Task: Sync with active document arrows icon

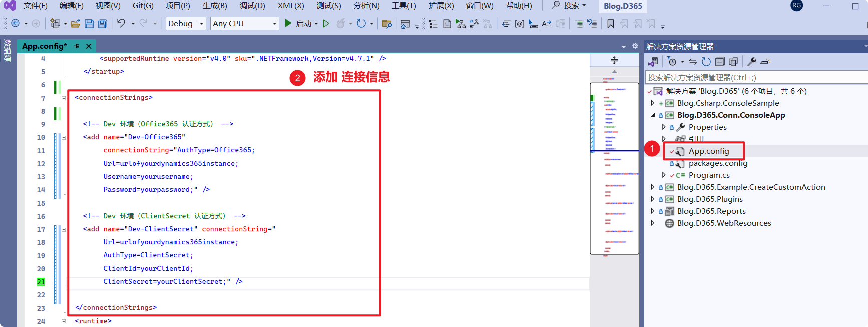Action: click(693, 62)
